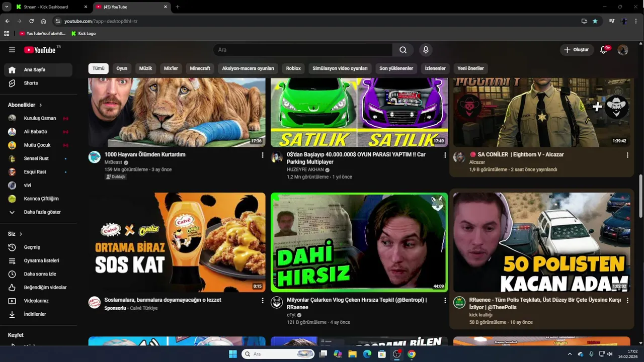Select Son yüklenenler filter chip
The width and height of the screenshot is (644, 362).
[x=396, y=68]
